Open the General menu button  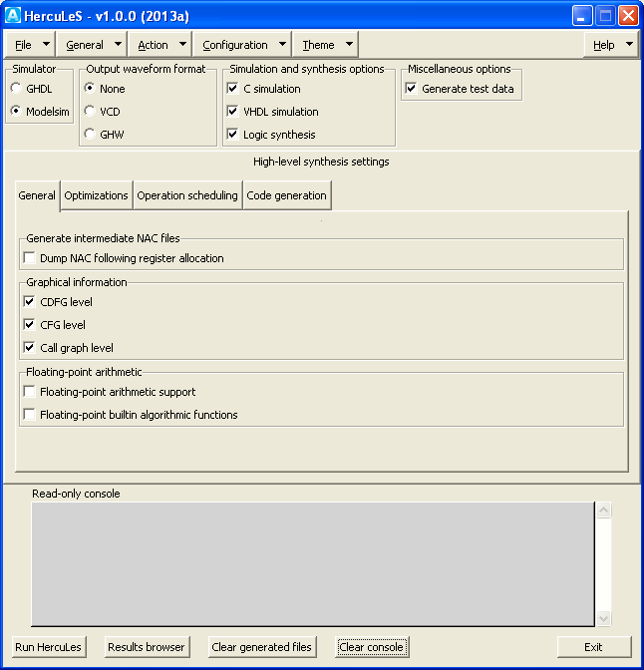coord(91,45)
